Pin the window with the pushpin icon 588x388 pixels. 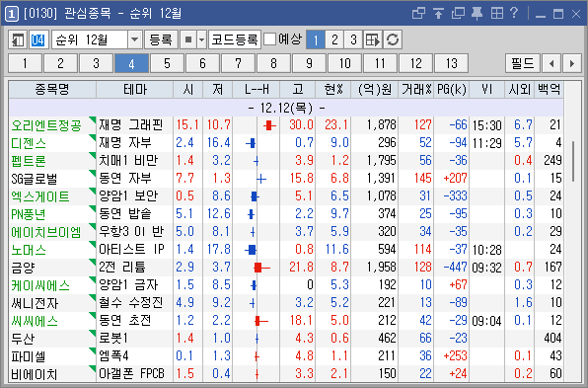[x=477, y=14]
